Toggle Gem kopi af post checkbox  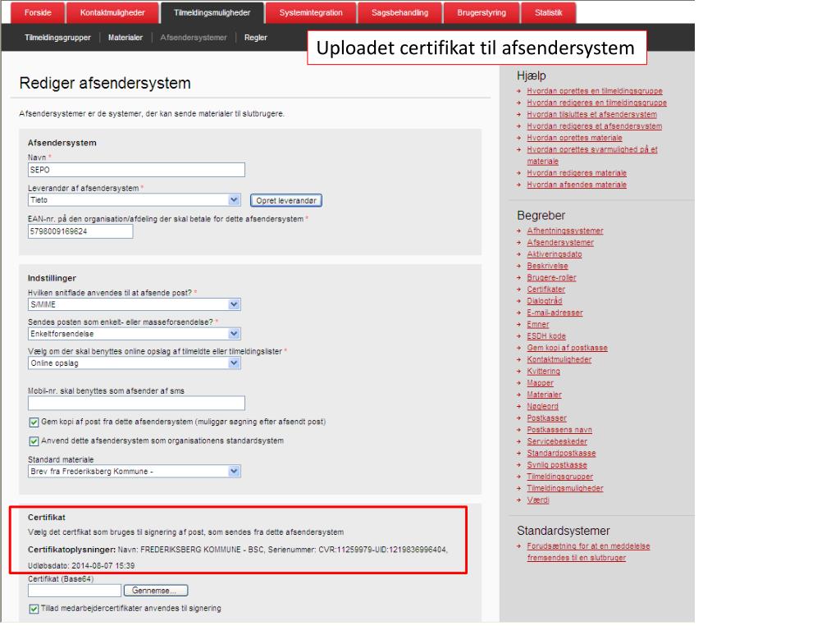point(34,422)
